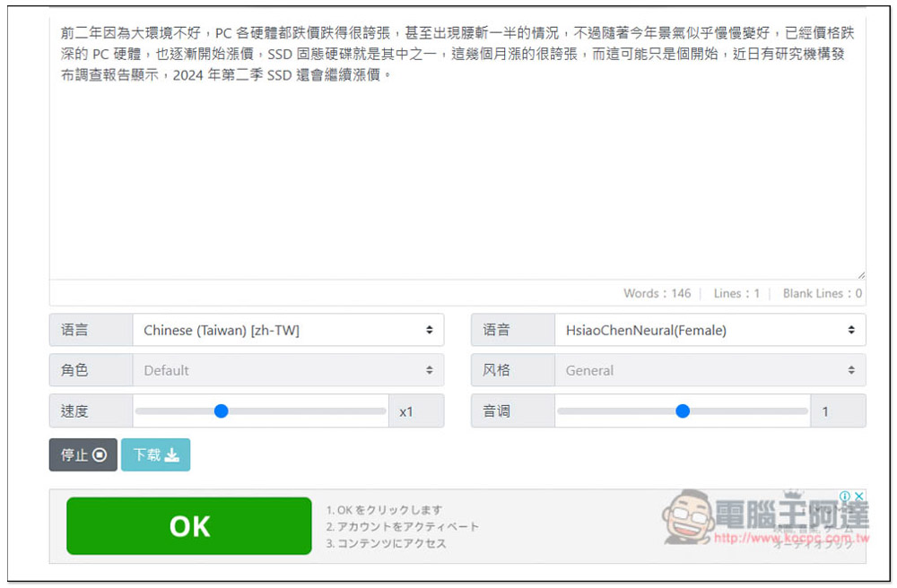This screenshot has width=897, height=588.
Task: Click the x1 speed value box
Action: point(416,411)
